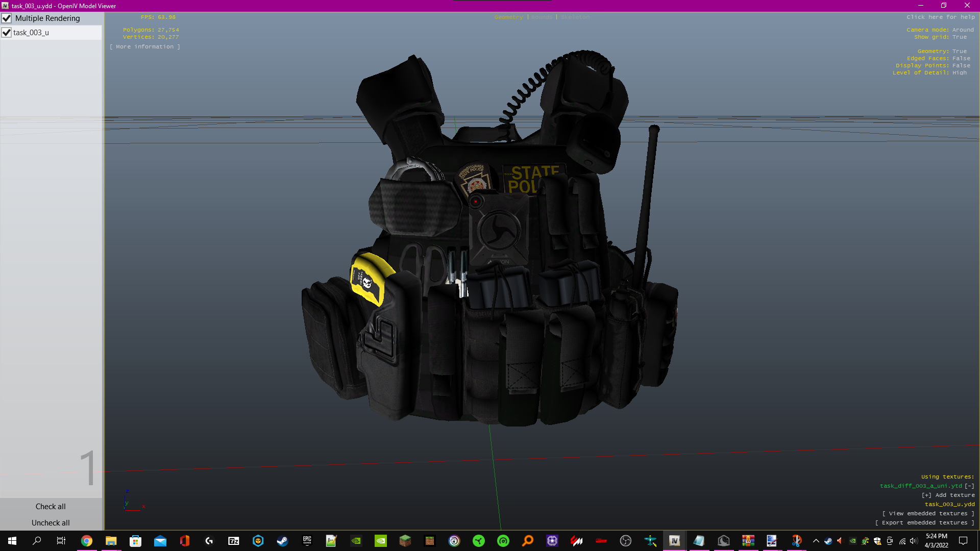Image resolution: width=980 pixels, height=551 pixels.
Task: Click the OpenIV icon in the taskbar
Action: pyautogui.click(x=674, y=541)
